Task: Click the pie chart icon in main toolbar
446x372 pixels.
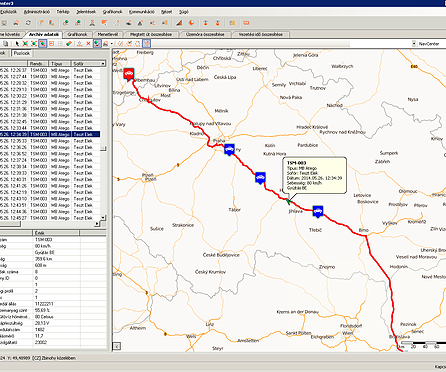Action: [191, 23]
